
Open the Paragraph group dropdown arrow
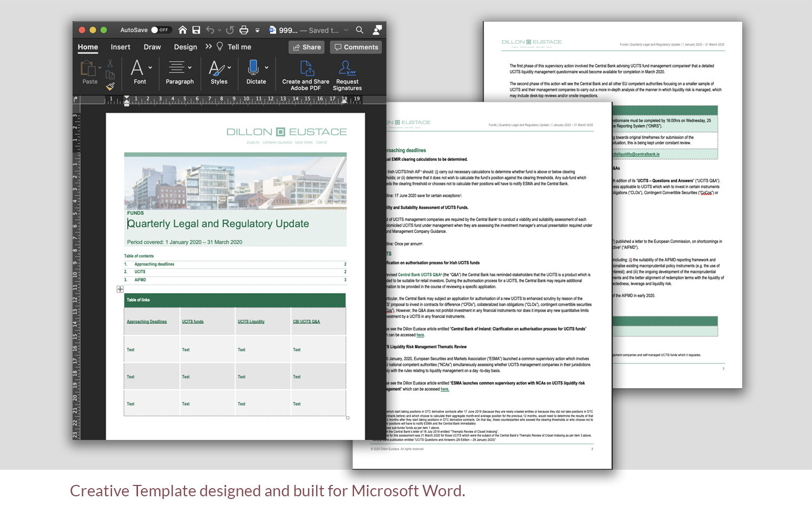tap(189, 68)
